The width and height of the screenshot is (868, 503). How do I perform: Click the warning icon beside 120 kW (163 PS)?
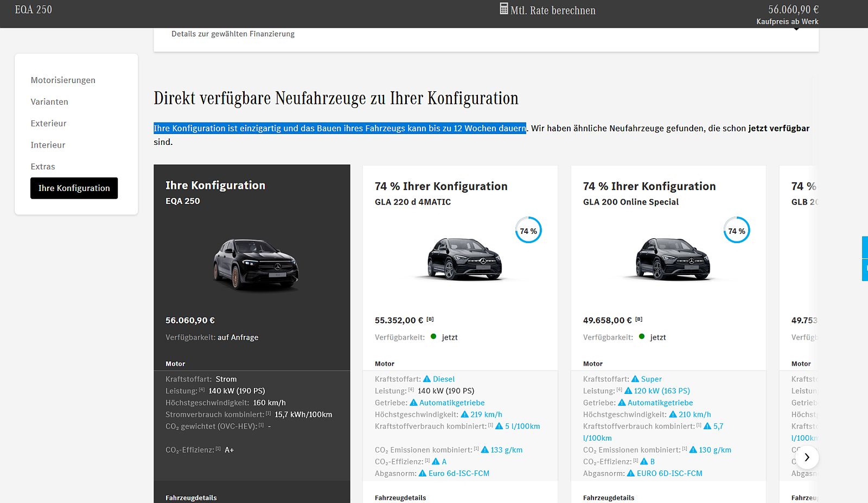pos(628,391)
